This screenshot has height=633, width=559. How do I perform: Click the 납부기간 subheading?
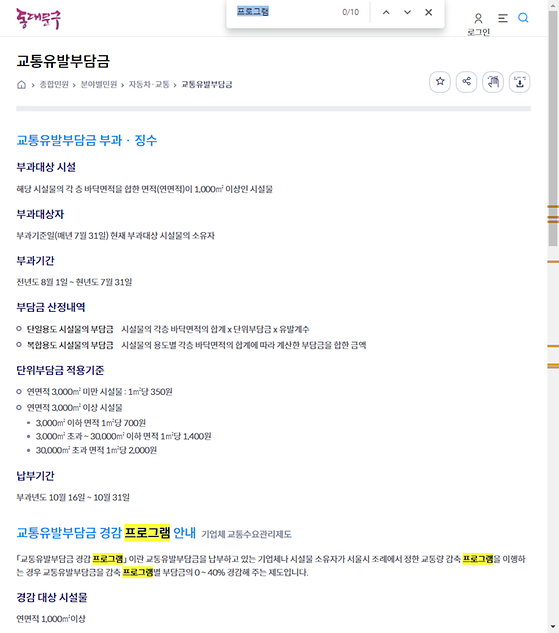(x=35, y=476)
